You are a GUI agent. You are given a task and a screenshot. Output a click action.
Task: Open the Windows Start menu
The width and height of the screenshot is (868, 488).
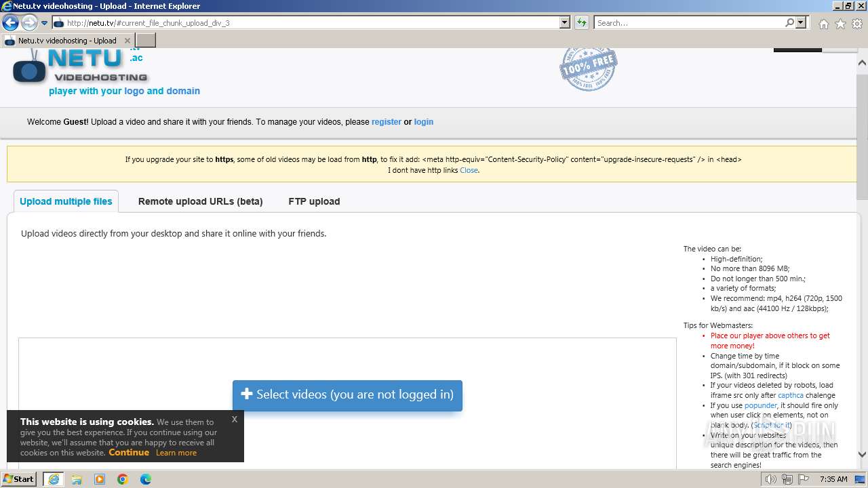[19, 479]
